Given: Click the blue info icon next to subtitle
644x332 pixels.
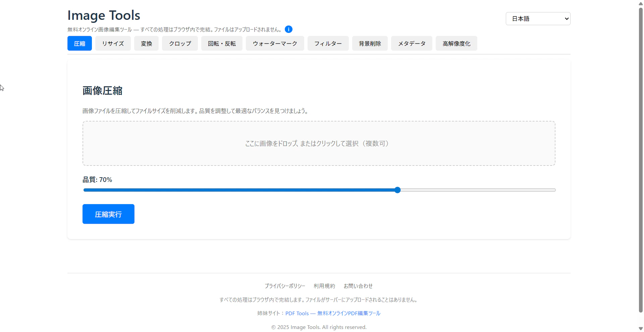Looking at the screenshot, I should 288,29.
